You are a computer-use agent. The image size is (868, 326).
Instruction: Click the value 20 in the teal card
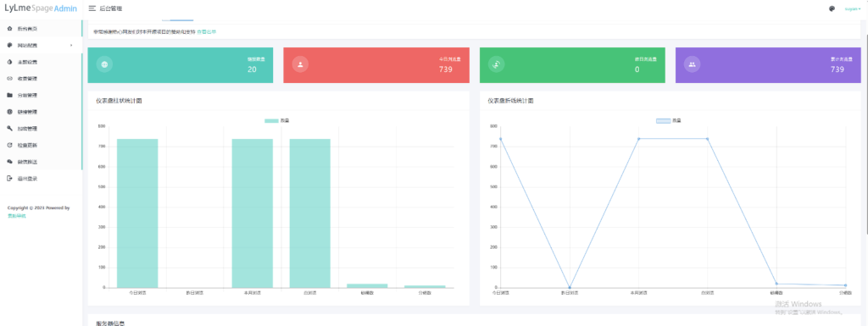(x=252, y=69)
